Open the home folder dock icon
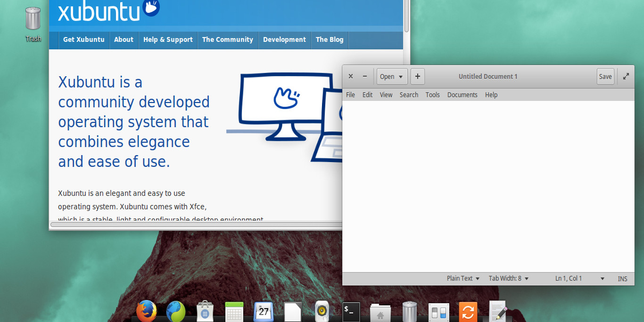The height and width of the screenshot is (322, 644). [x=380, y=312]
